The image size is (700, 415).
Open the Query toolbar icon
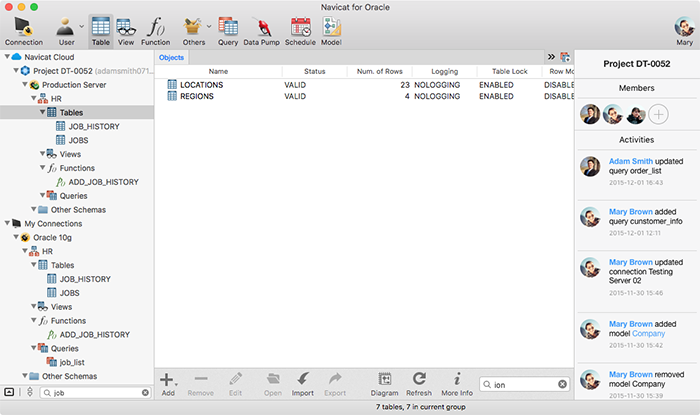pyautogui.click(x=228, y=31)
